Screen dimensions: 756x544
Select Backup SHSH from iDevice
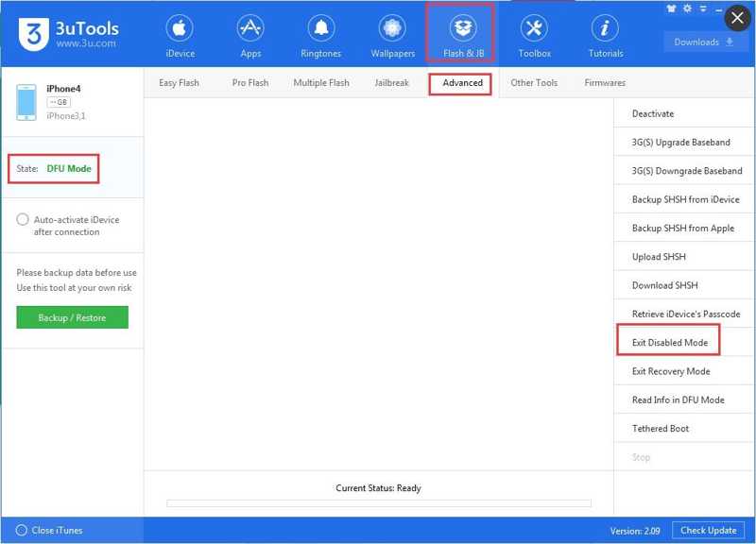click(684, 199)
